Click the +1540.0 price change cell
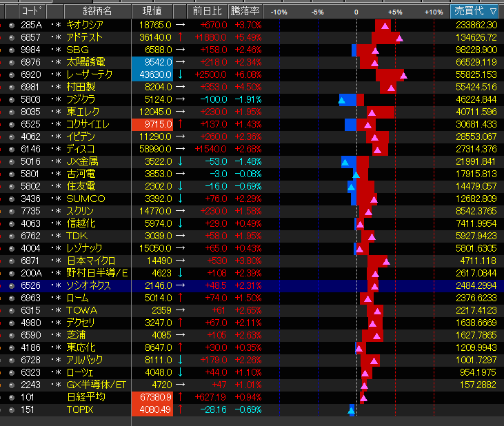The image size is (504, 426). pos(210,149)
